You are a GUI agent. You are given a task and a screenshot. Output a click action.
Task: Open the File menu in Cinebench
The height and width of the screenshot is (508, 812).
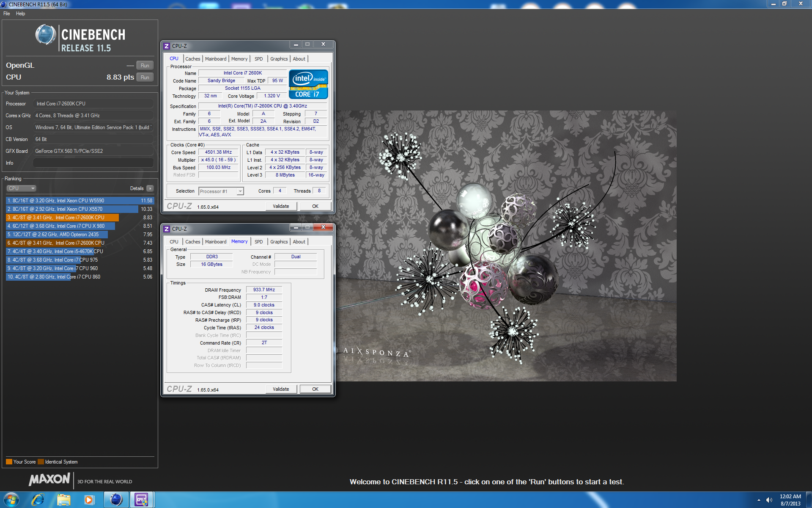(7, 14)
